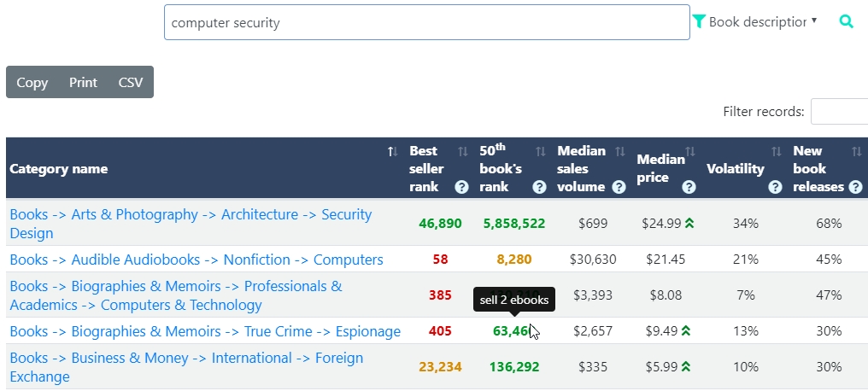Open the Book description dropdown
Image resolution: width=868 pixels, height=391 pixels.
pyautogui.click(x=762, y=21)
